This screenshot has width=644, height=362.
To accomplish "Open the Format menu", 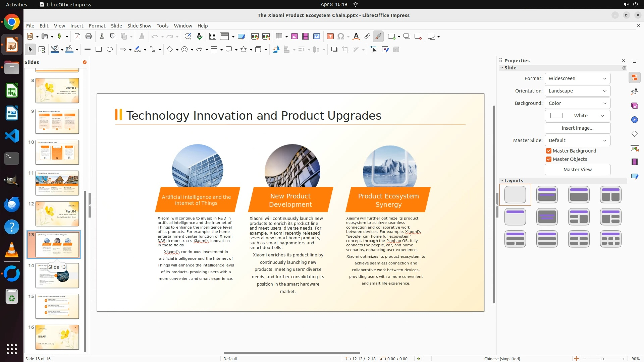I will [x=97, y=26].
